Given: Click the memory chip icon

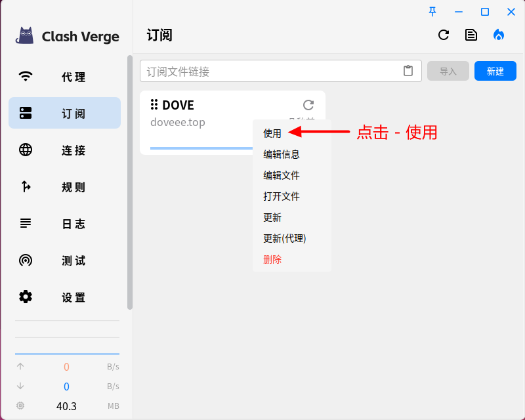Looking at the screenshot, I should click(x=20, y=406).
